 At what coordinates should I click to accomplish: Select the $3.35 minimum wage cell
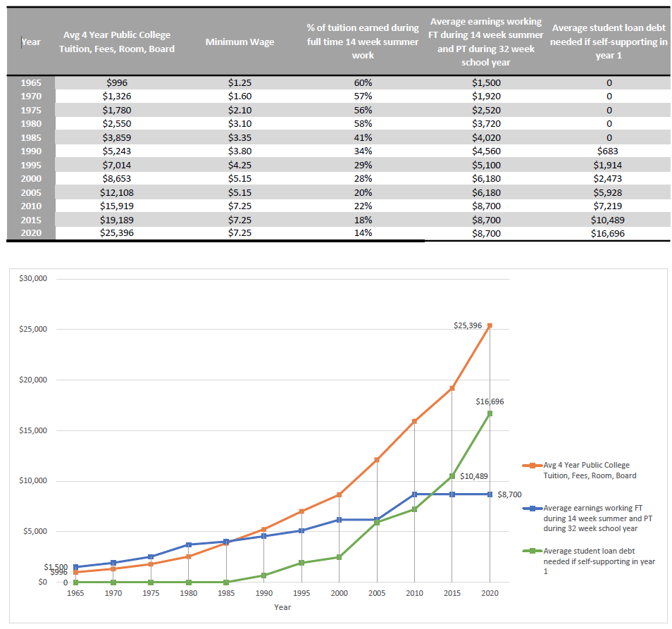coord(239,137)
